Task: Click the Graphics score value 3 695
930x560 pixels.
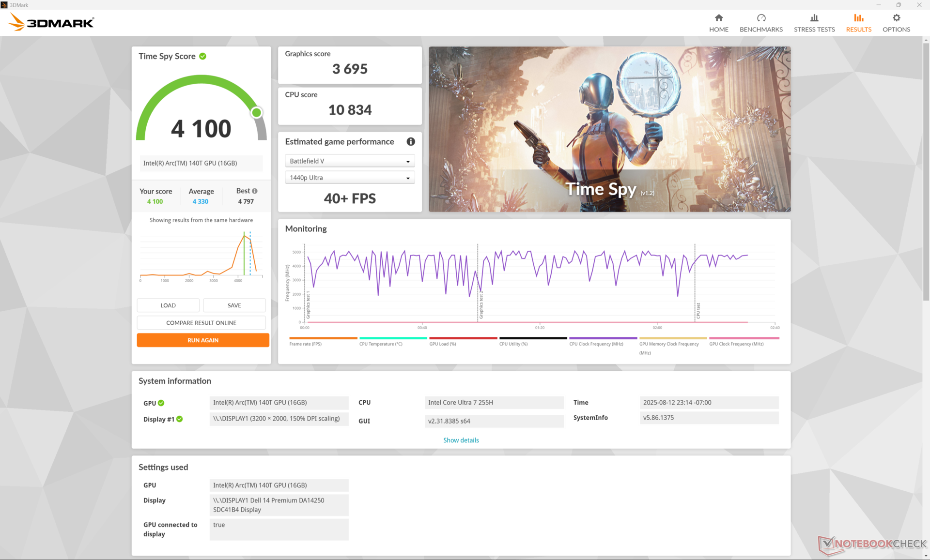Action: click(350, 69)
